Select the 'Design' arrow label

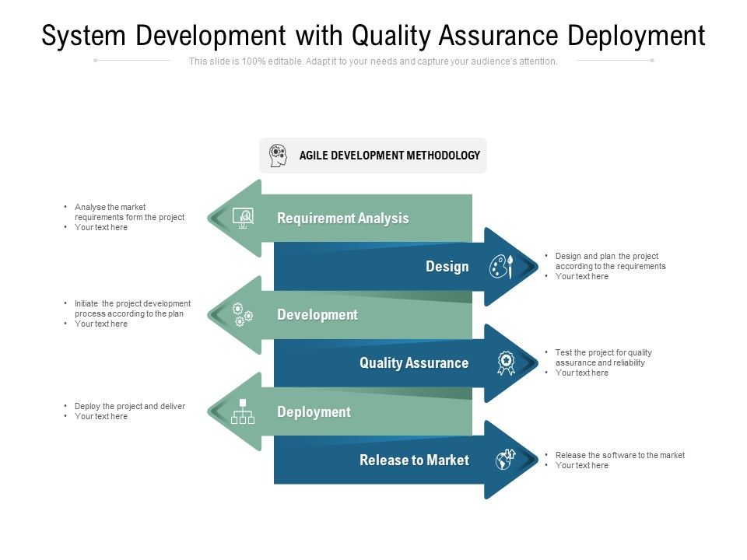point(447,266)
